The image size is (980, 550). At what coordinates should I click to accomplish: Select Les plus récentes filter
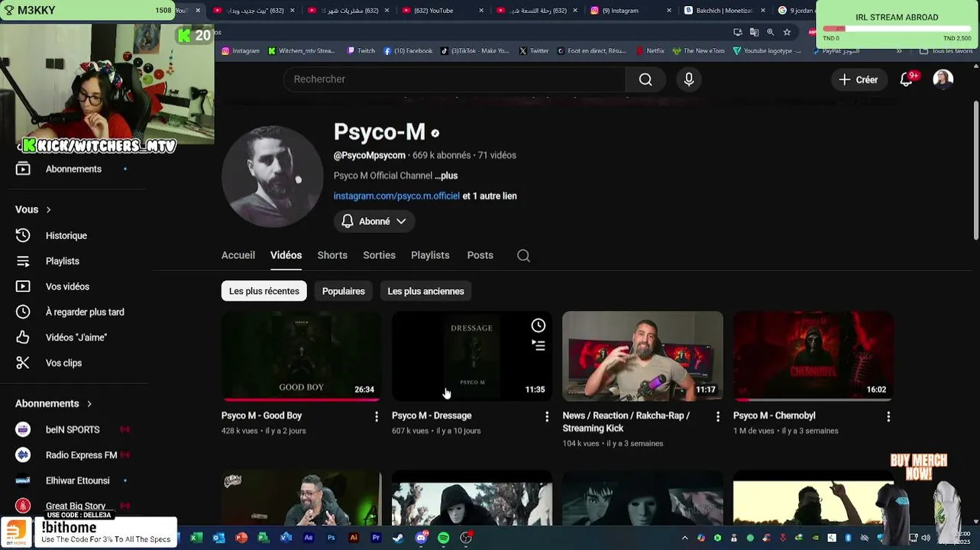pyautogui.click(x=264, y=291)
